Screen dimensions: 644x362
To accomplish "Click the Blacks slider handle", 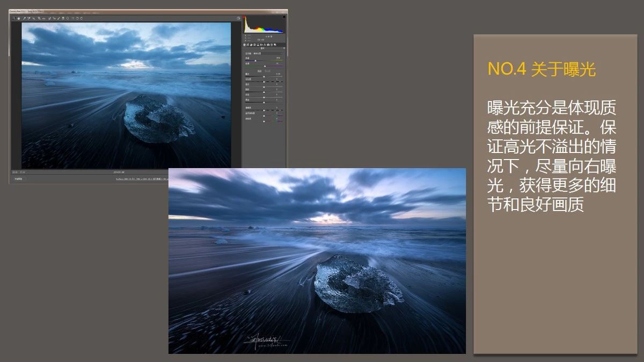I will coord(264,103).
